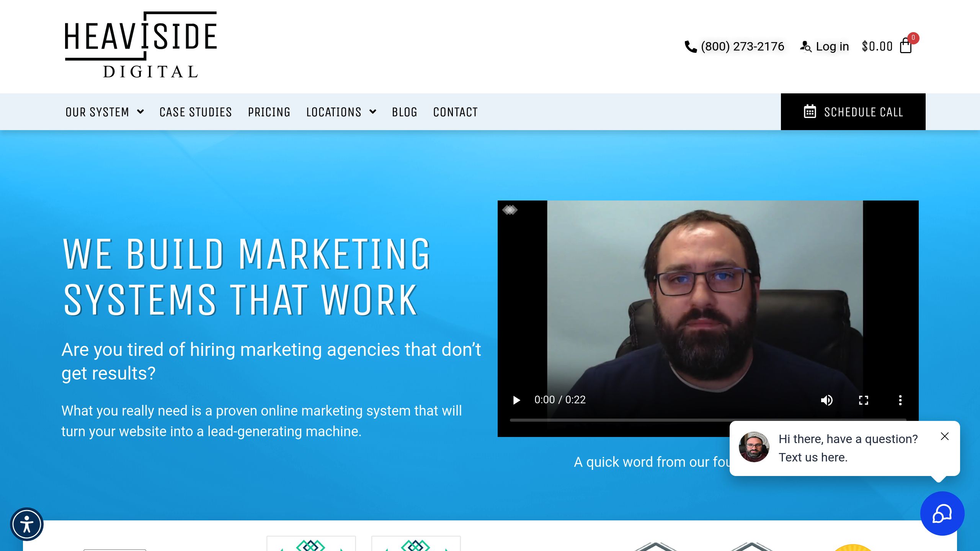Call the (800) 273-2176 number link

(x=742, y=47)
